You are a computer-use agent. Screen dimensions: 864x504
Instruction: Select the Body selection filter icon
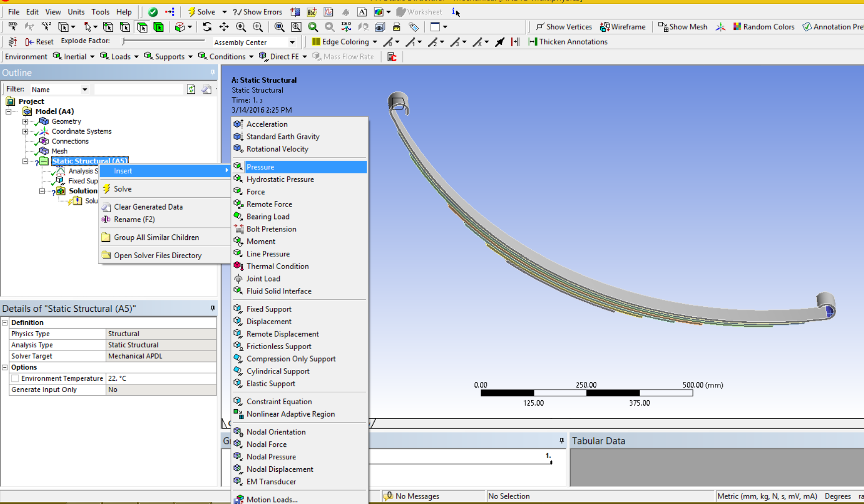coord(158,27)
